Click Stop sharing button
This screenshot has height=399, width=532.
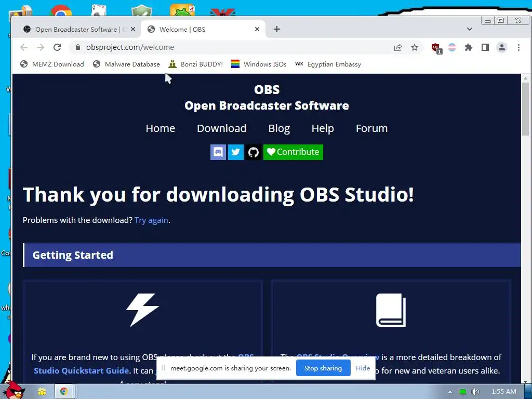coord(323,368)
